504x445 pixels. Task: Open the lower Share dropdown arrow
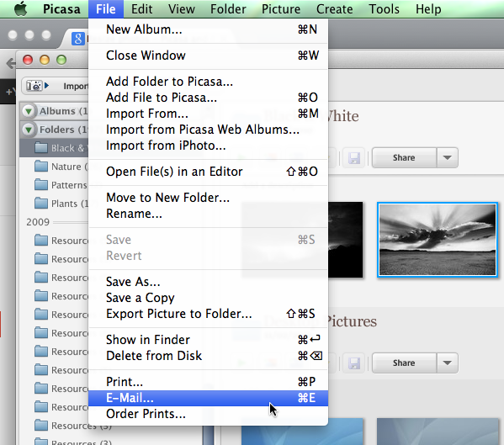447,363
